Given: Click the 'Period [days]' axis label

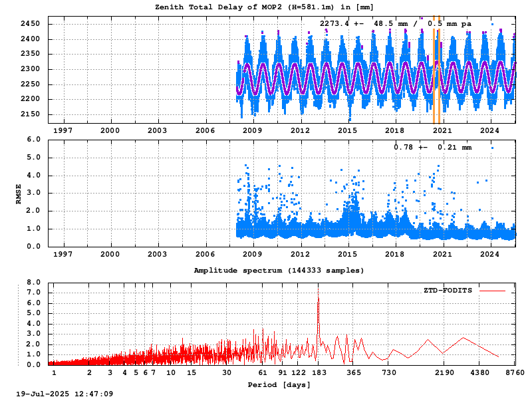Looking at the screenshot, I should click(279, 385).
